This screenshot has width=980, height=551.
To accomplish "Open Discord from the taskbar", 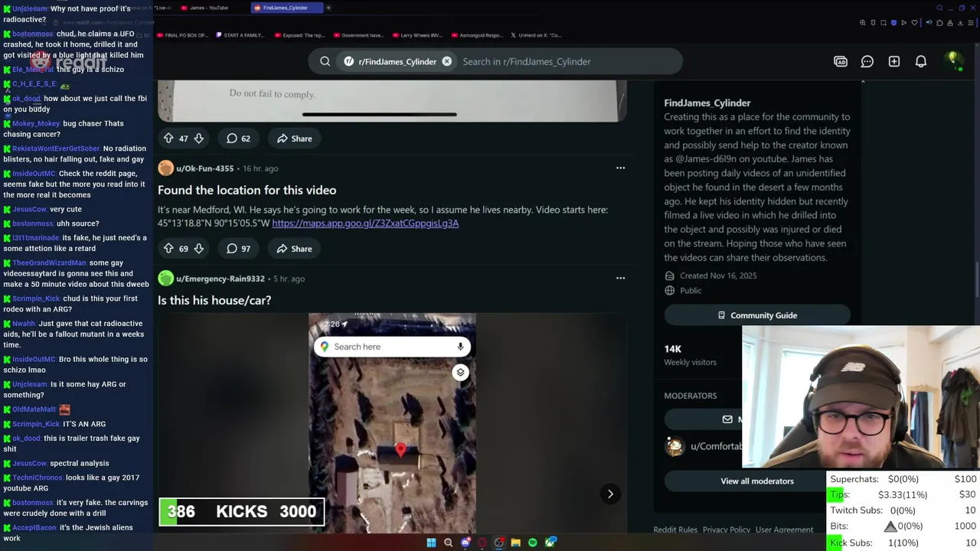I will click(465, 543).
